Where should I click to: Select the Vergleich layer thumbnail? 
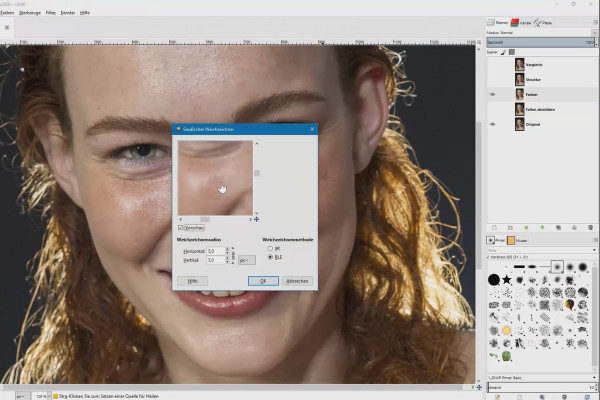pos(519,65)
